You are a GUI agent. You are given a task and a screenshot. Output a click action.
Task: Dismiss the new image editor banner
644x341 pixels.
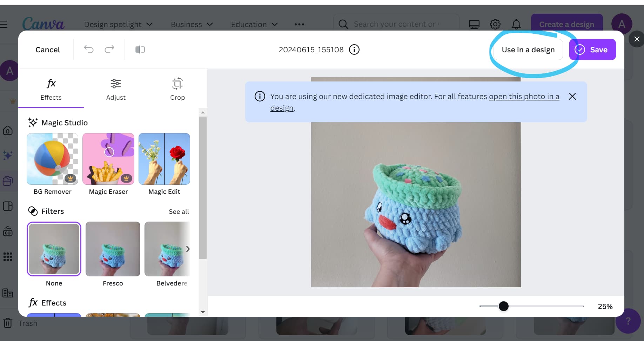click(x=572, y=96)
